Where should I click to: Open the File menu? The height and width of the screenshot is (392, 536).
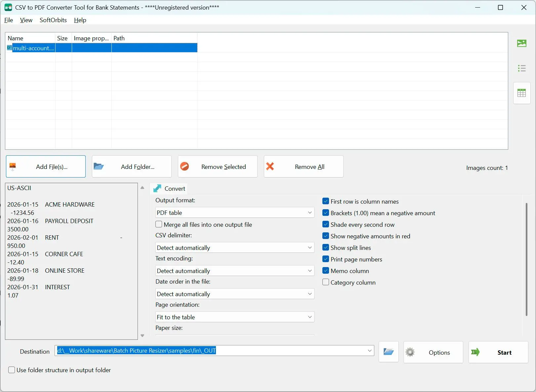tap(9, 20)
